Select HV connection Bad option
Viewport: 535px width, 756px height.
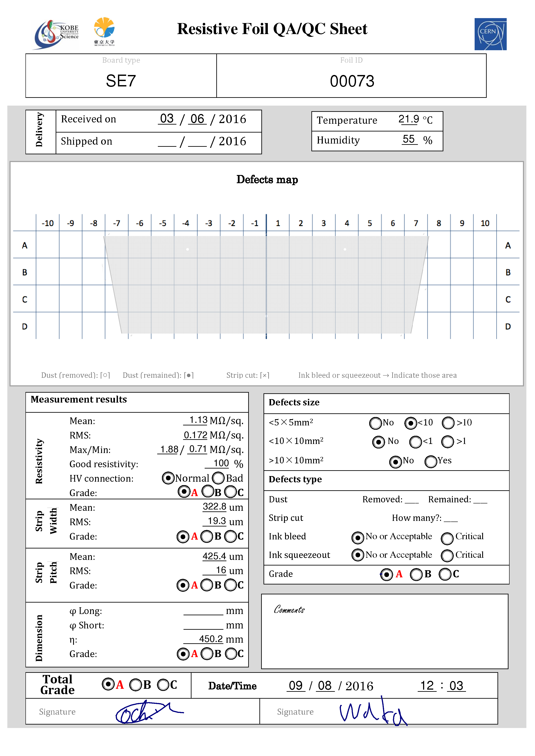(x=218, y=478)
